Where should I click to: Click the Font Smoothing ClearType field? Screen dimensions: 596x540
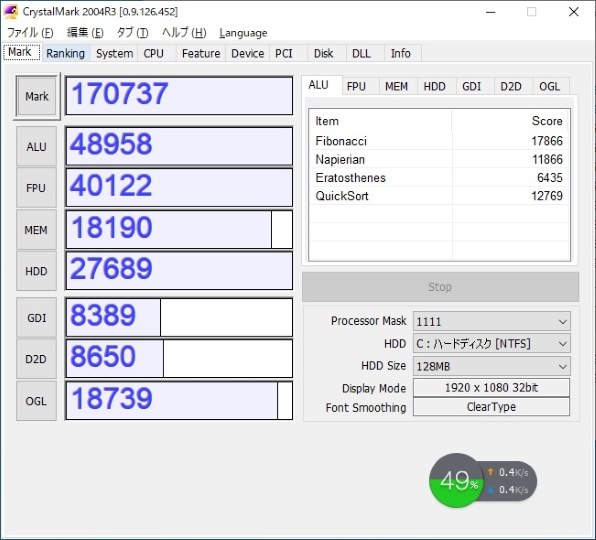491,407
